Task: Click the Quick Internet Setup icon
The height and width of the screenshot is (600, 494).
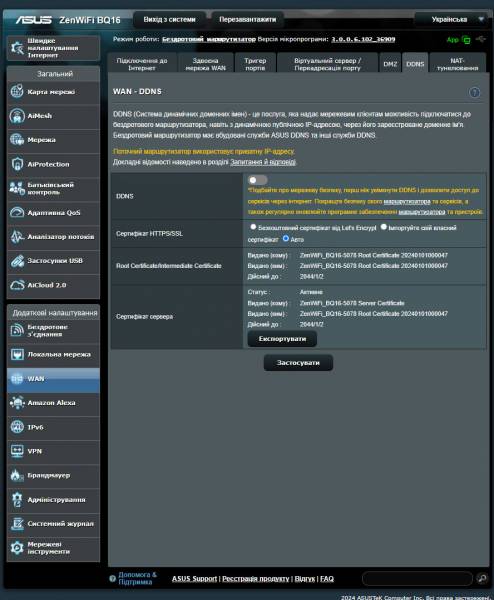Action: (x=17, y=48)
